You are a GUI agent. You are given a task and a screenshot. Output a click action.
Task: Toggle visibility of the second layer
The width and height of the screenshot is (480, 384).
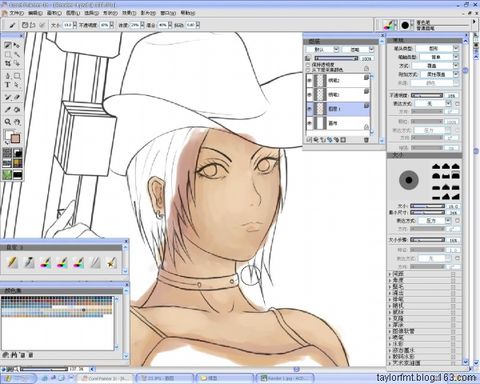click(x=310, y=95)
